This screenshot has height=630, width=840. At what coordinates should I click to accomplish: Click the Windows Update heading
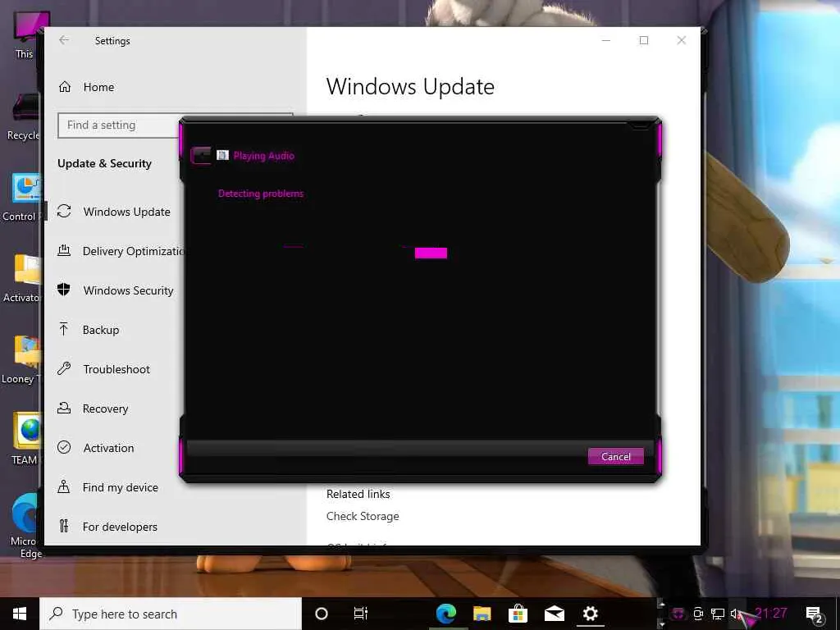click(410, 87)
